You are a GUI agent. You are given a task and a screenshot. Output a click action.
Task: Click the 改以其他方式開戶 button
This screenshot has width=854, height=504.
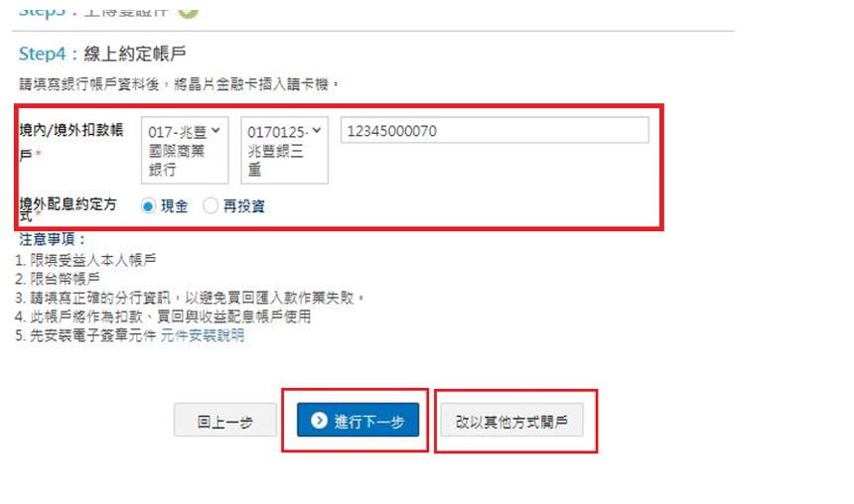pos(511,421)
